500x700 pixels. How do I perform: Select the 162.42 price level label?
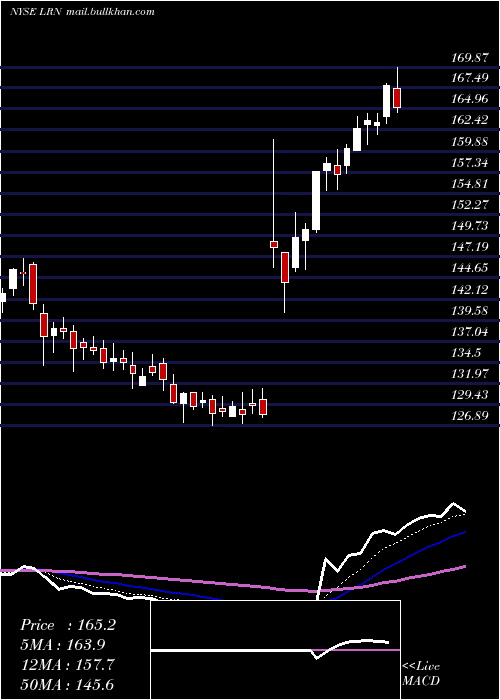coord(469,120)
